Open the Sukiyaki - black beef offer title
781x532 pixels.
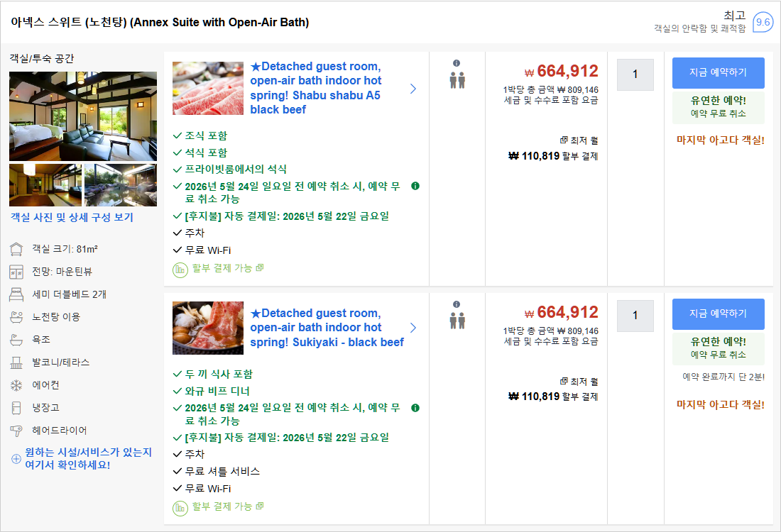(x=327, y=328)
